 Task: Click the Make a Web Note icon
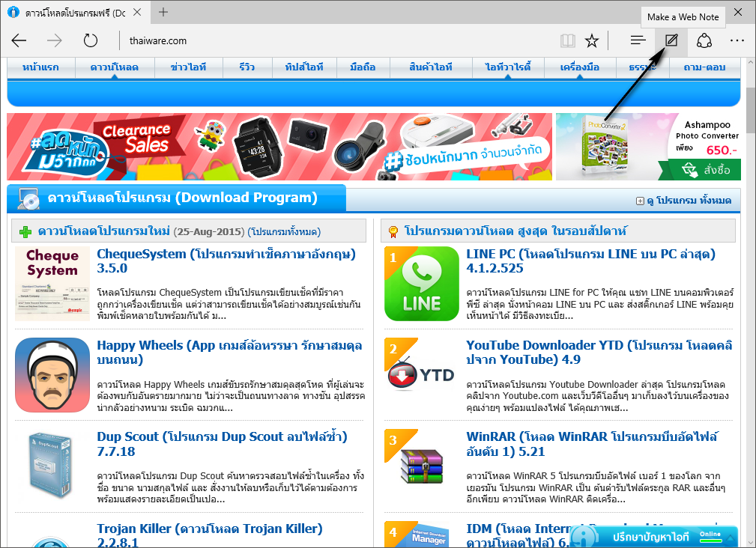[671, 41]
